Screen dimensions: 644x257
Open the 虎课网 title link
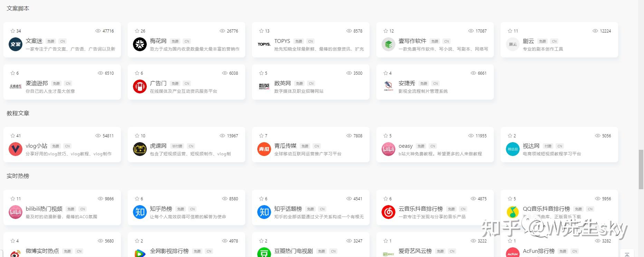[158, 146]
